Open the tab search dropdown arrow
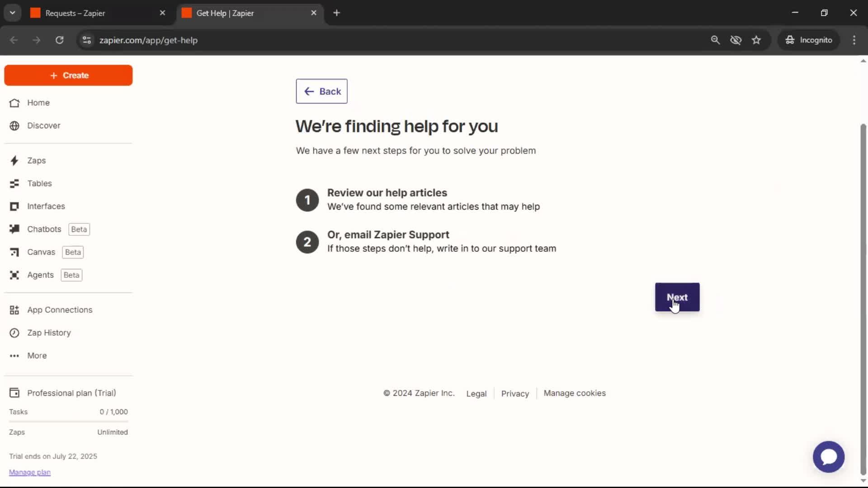 pyautogui.click(x=13, y=13)
